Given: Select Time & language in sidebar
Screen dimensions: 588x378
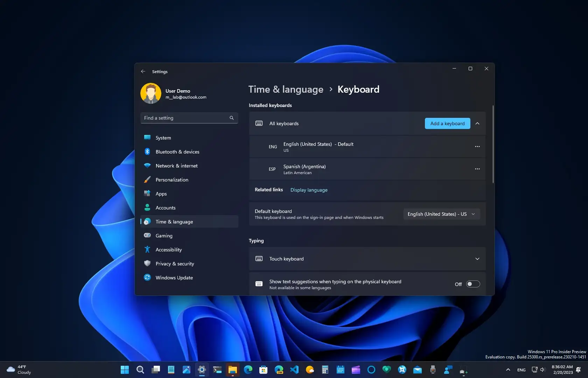Looking at the screenshot, I should [189, 222].
